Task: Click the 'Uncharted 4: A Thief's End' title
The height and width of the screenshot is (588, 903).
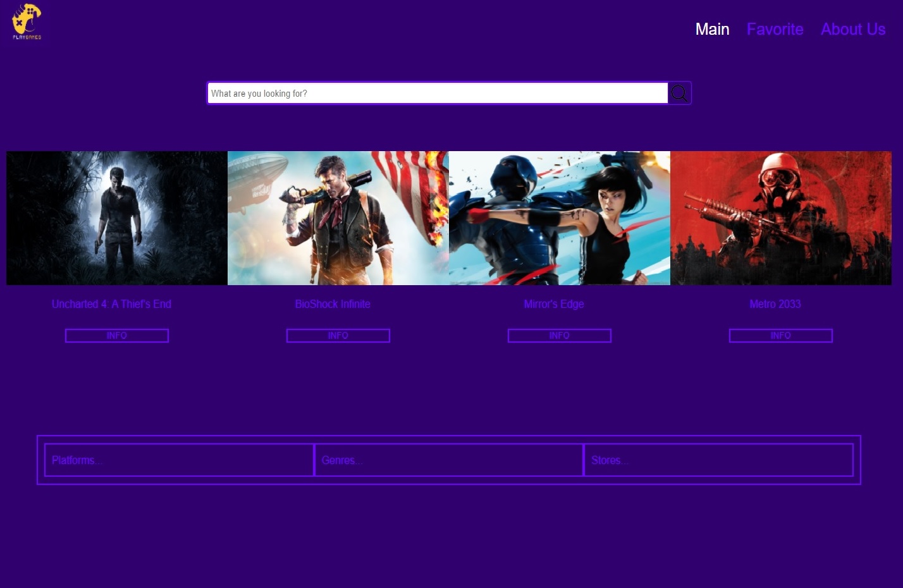Action: click(x=111, y=304)
